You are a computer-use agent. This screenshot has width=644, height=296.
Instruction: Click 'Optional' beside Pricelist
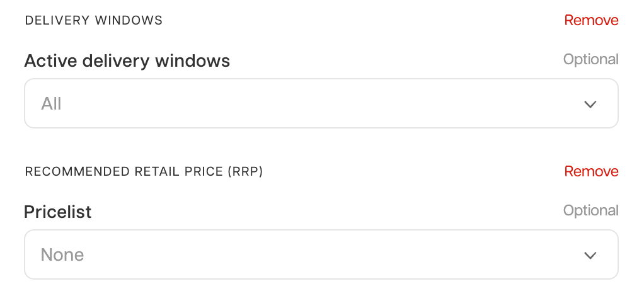coord(590,210)
